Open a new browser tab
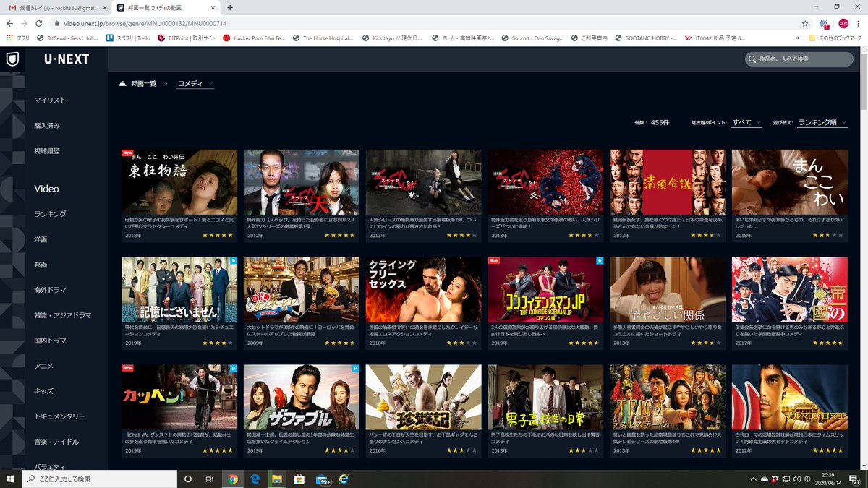This screenshot has width=868, height=488. click(230, 8)
